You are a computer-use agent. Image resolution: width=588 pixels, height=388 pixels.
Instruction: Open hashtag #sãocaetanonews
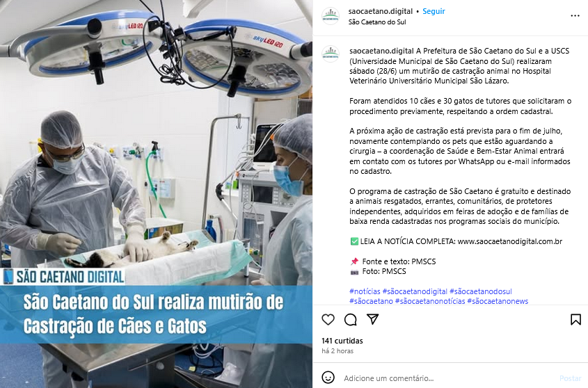[x=498, y=301]
